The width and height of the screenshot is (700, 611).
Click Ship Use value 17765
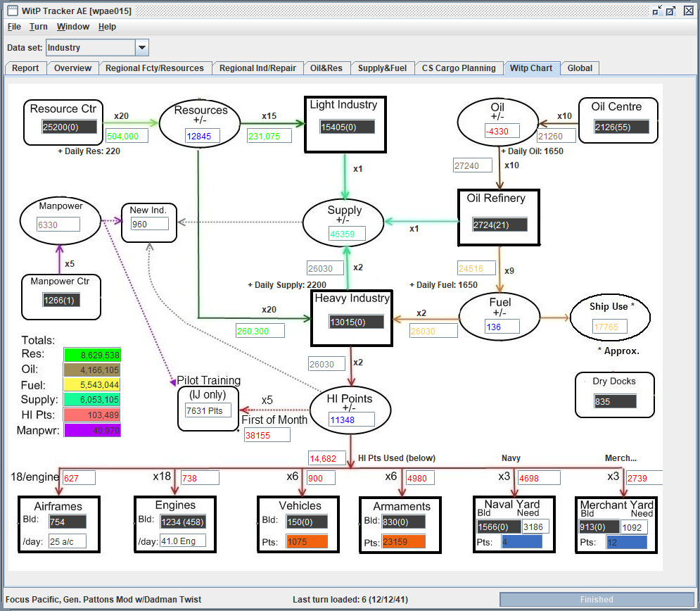(610, 327)
